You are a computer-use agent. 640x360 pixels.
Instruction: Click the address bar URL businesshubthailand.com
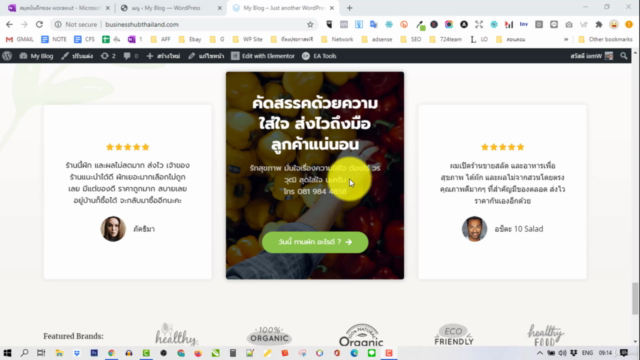point(142,24)
